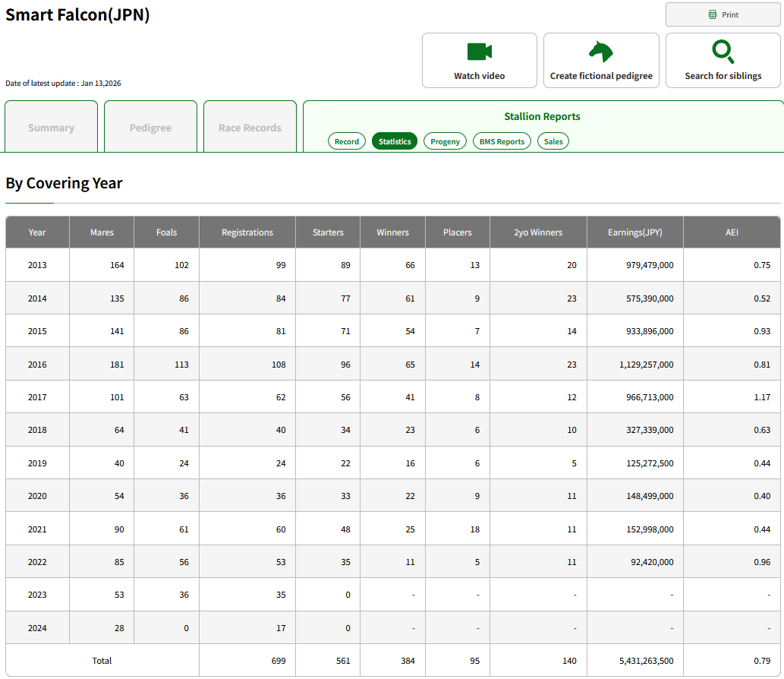Image resolution: width=784 pixels, height=679 pixels.
Task: Click registrations total 699
Action: tap(279, 661)
